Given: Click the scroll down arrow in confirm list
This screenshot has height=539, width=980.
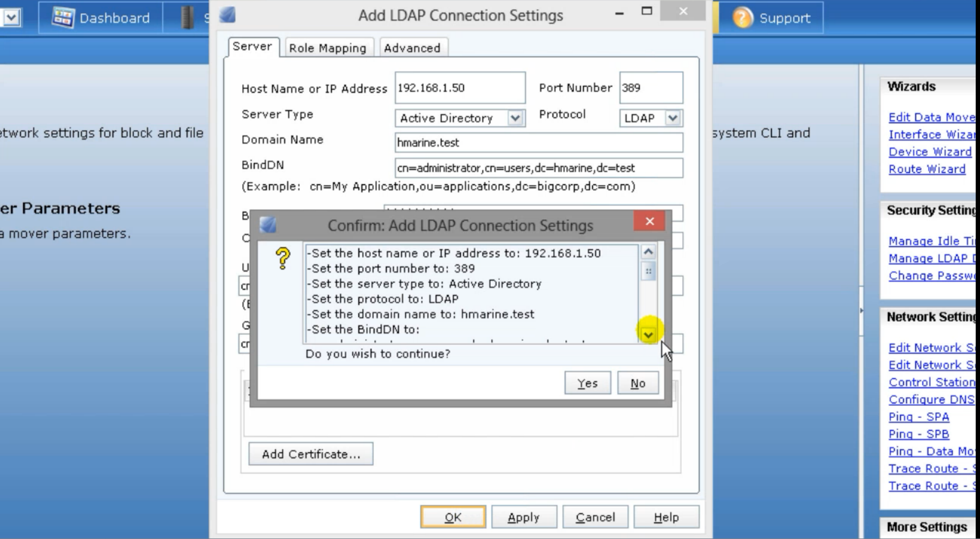Looking at the screenshot, I should pyautogui.click(x=648, y=335).
